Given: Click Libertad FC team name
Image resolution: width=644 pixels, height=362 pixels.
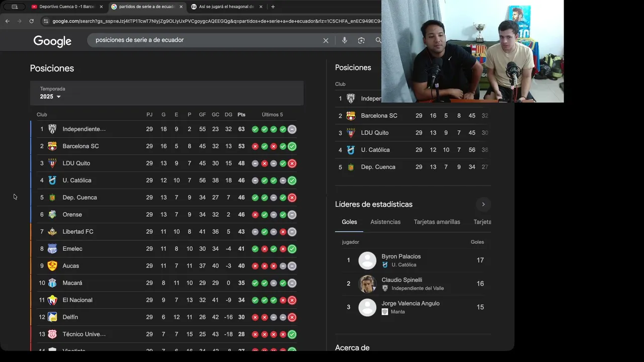Looking at the screenshot, I should 78,232.
